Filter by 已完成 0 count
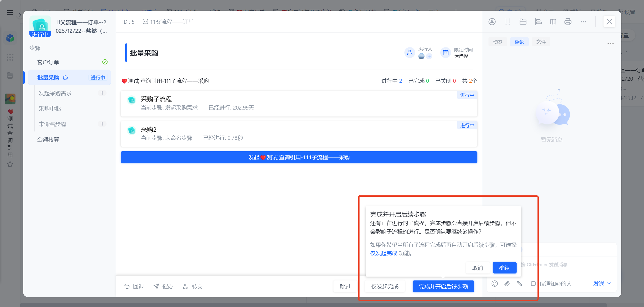The width and height of the screenshot is (644, 307). 419,81
